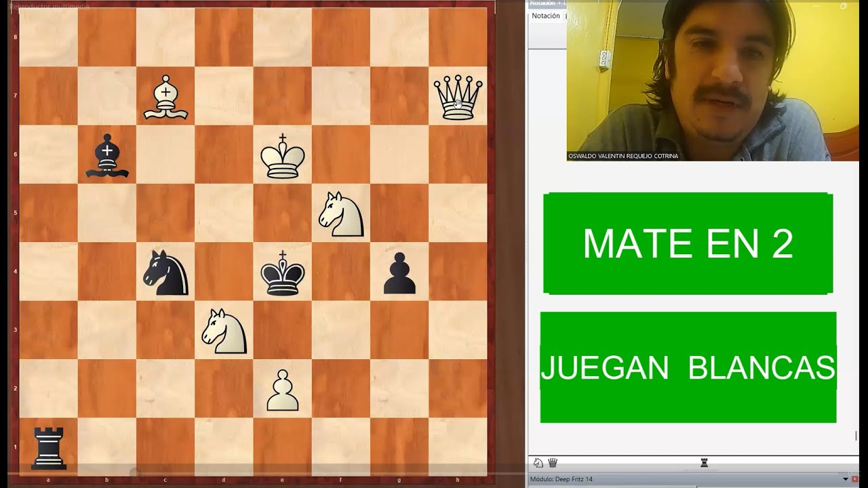
Task: Select the black bishop on b6
Action: click(x=107, y=156)
